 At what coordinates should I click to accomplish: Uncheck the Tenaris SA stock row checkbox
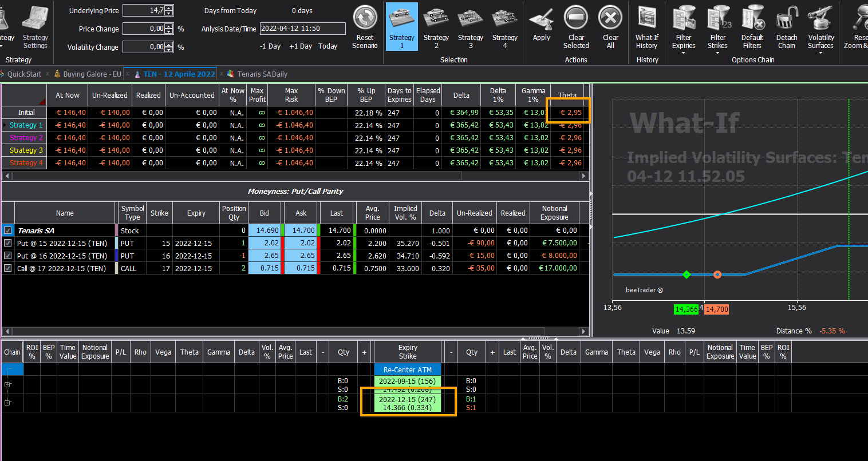pyautogui.click(x=7, y=230)
